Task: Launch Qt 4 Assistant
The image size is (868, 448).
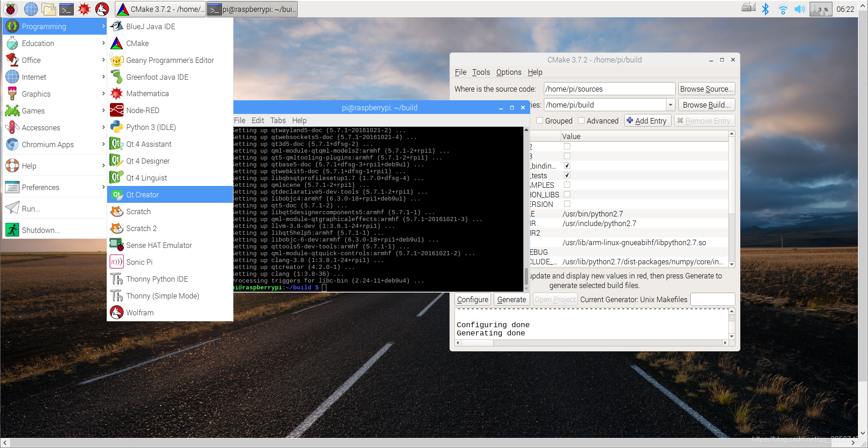Action: pyautogui.click(x=170, y=144)
